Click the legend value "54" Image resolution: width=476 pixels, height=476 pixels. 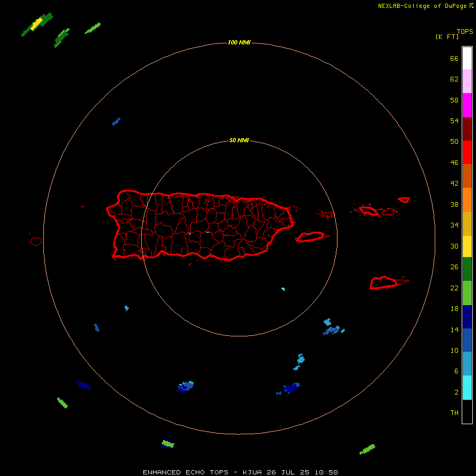click(x=454, y=121)
